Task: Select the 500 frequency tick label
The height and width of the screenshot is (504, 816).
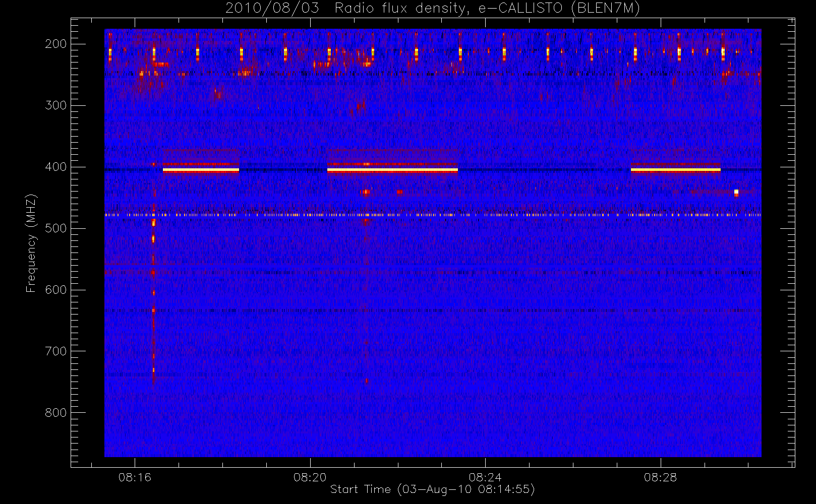Action: coord(56,228)
